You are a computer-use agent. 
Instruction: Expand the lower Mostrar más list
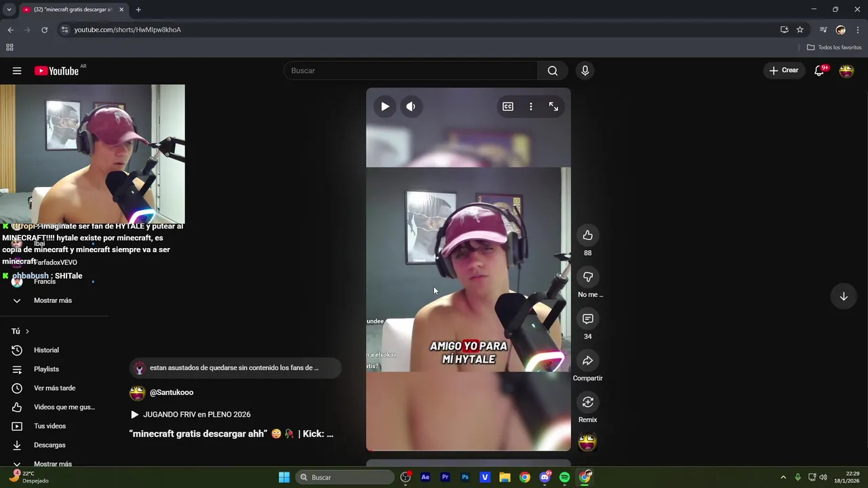coord(53,464)
